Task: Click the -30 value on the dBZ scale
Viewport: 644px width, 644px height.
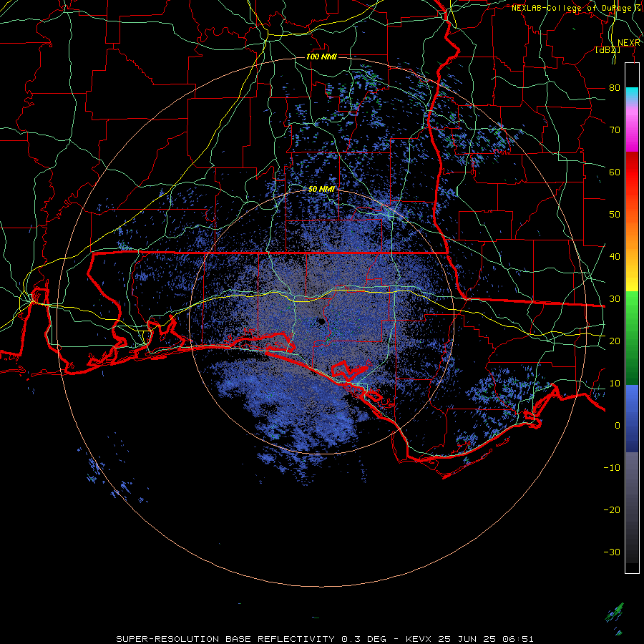Action: (x=612, y=552)
